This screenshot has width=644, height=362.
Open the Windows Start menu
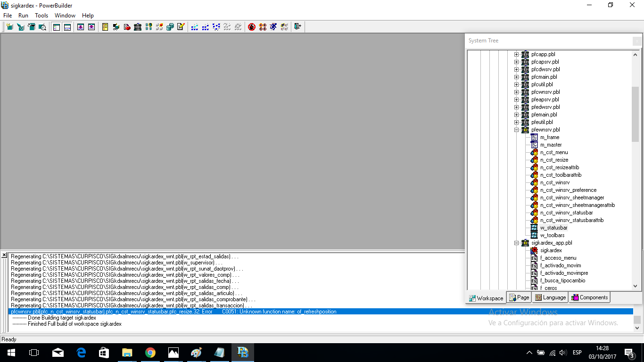pyautogui.click(x=11, y=353)
